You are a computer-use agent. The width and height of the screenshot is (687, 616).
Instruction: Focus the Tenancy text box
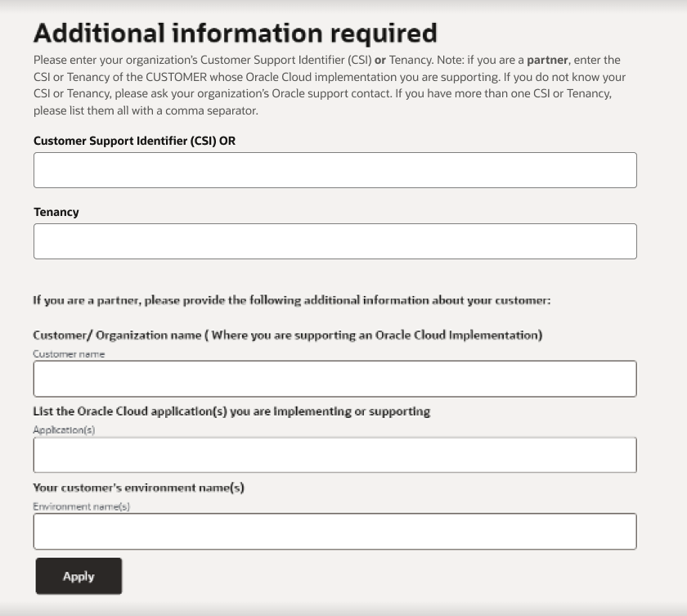(x=335, y=241)
